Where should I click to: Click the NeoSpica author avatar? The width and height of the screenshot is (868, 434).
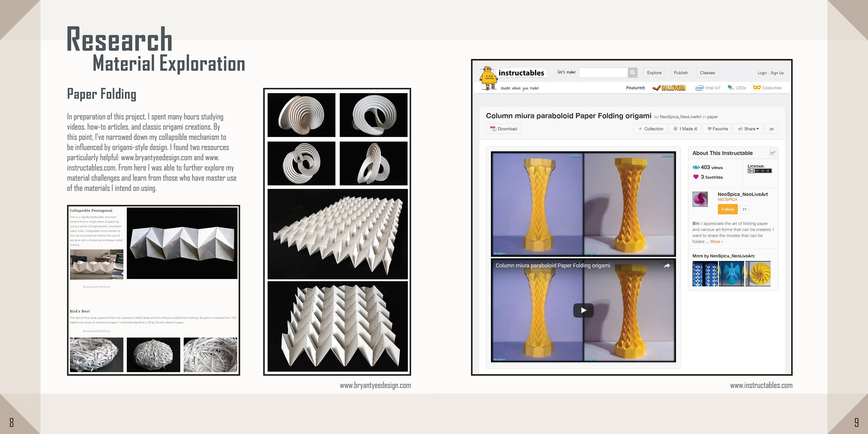[x=700, y=199]
